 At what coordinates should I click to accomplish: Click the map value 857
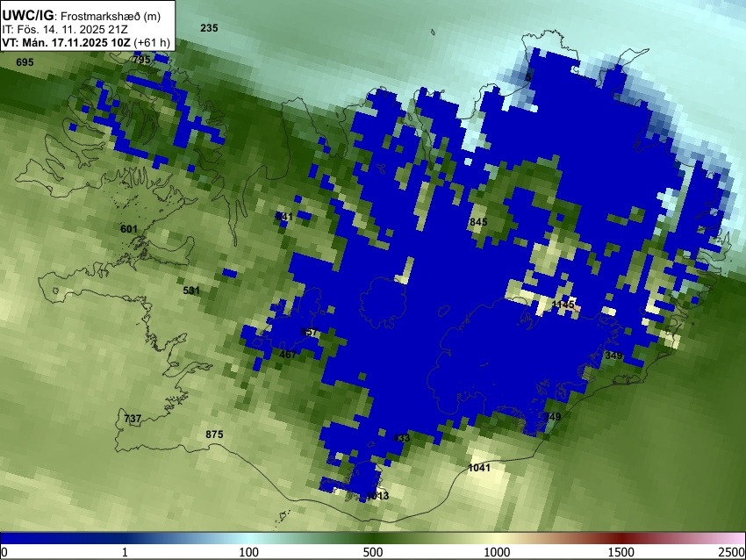pos(309,332)
